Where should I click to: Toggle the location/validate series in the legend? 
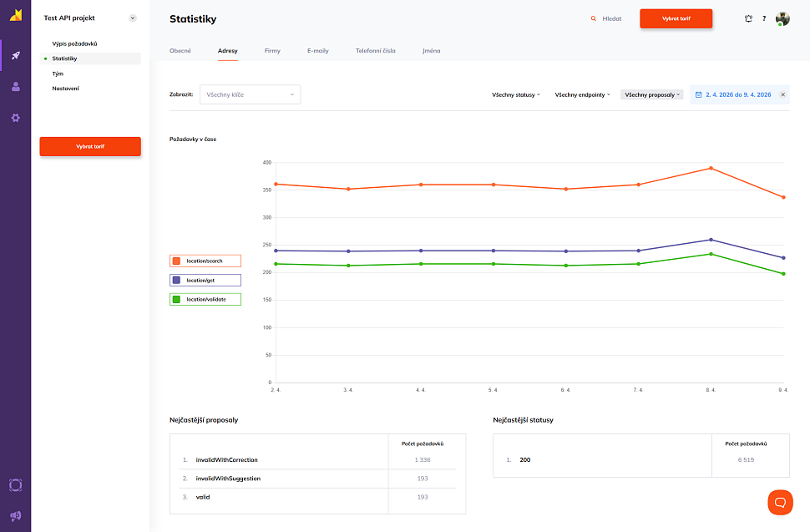tap(205, 299)
